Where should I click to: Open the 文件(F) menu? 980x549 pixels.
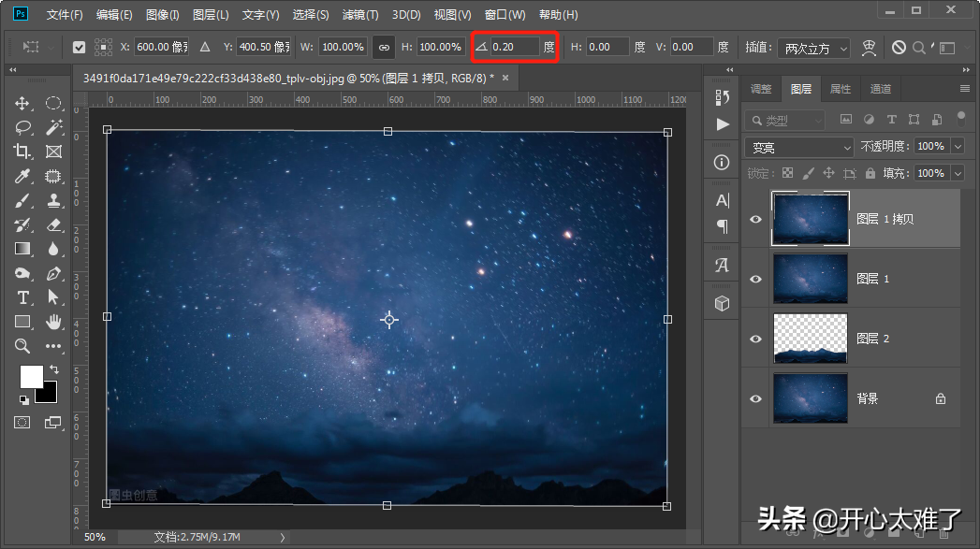[x=65, y=14]
